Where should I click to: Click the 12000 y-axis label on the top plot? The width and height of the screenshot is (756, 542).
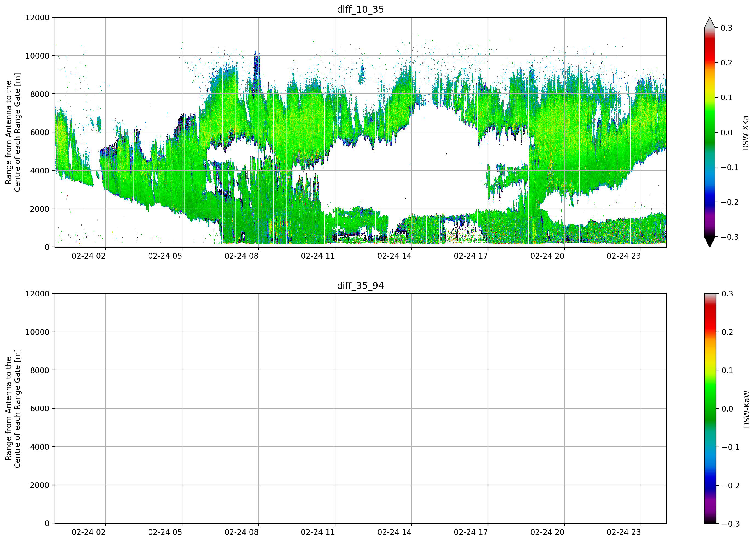click(x=37, y=17)
